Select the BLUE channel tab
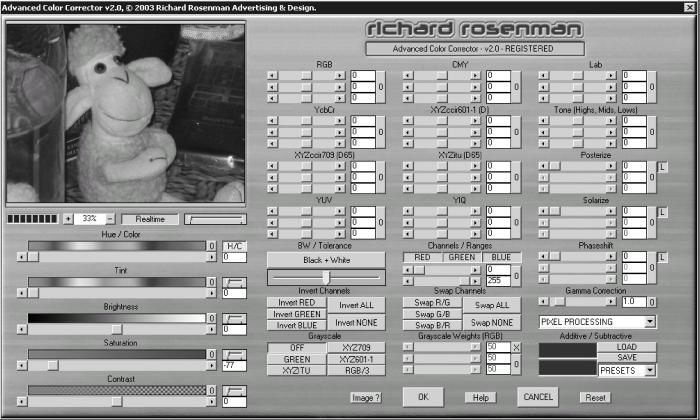Image resolution: width=700 pixels, height=420 pixels. 501,257
